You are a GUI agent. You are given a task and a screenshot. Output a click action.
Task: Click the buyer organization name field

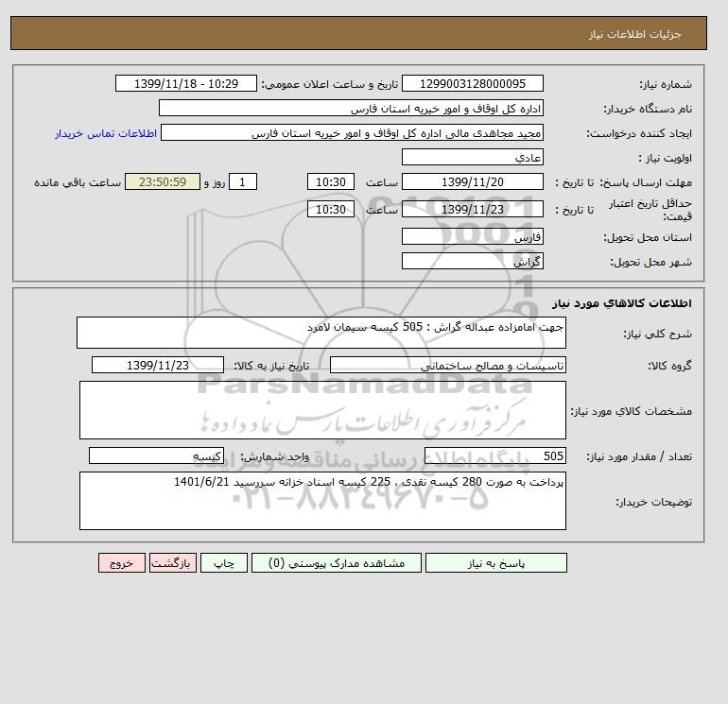[x=351, y=108]
